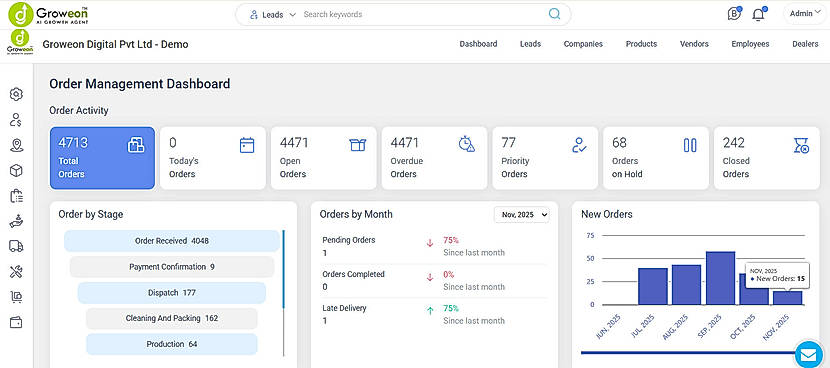The width and height of the screenshot is (830, 368).
Task: Click the Search keywords input field
Action: 423,14
